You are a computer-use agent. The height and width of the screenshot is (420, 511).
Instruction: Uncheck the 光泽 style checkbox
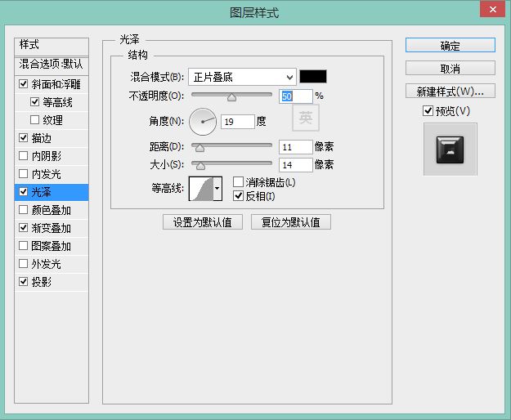(23, 192)
